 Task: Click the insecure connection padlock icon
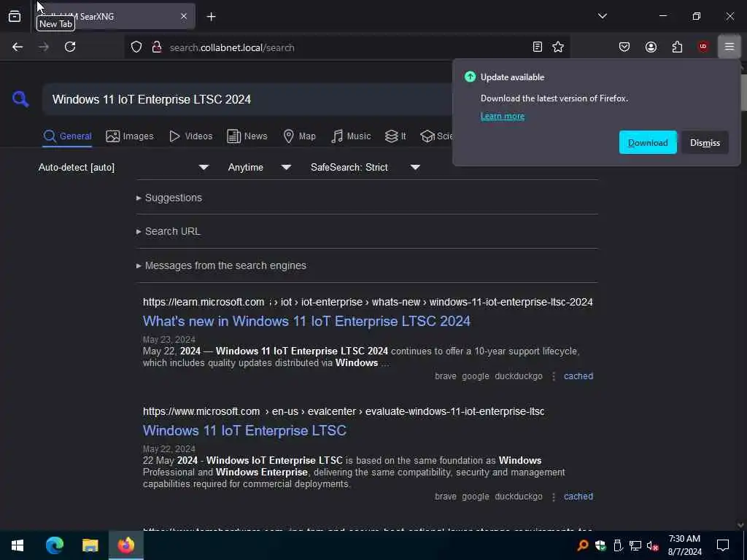click(x=156, y=47)
